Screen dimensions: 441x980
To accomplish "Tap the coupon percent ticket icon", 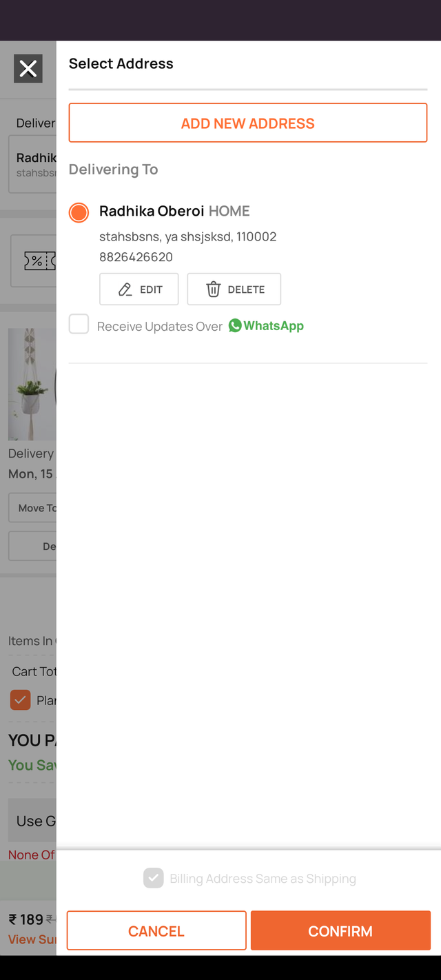I will 39,261.
